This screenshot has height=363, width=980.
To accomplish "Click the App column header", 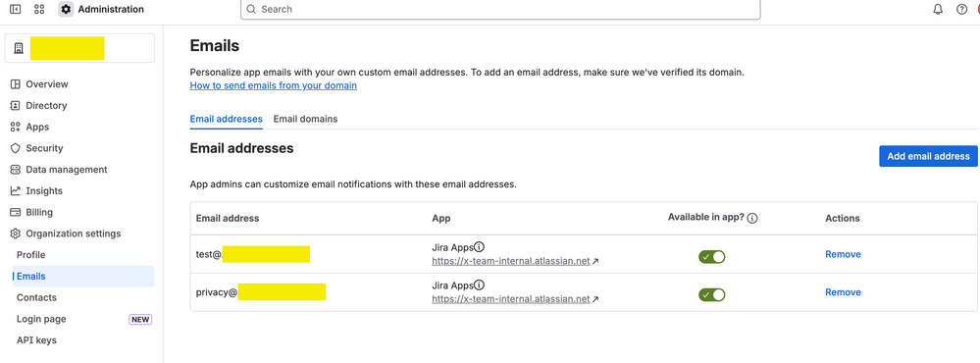I will (x=441, y=218).
